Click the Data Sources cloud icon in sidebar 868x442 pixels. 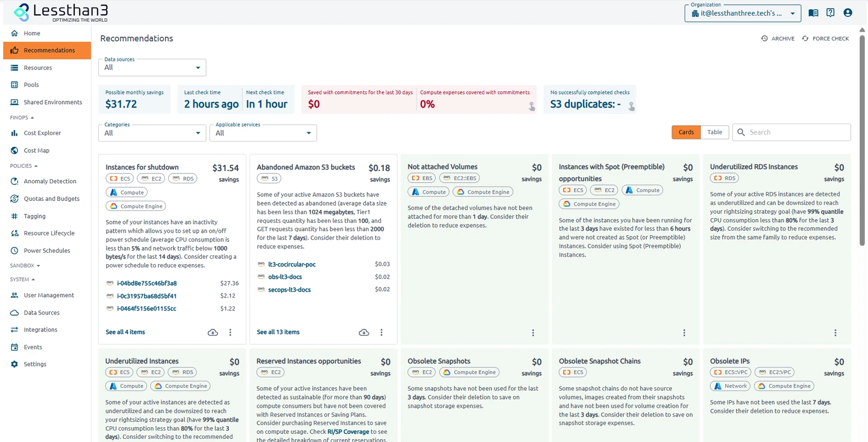[x=15, y=313]
